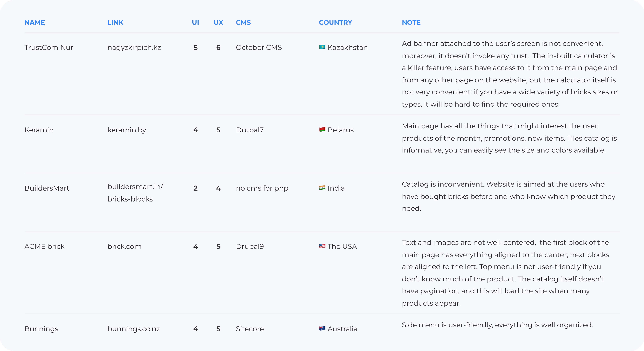The width and height of the screenshot is (644, 351).
Task: Click the Belarus flag icon
Action: pos(322,130)
